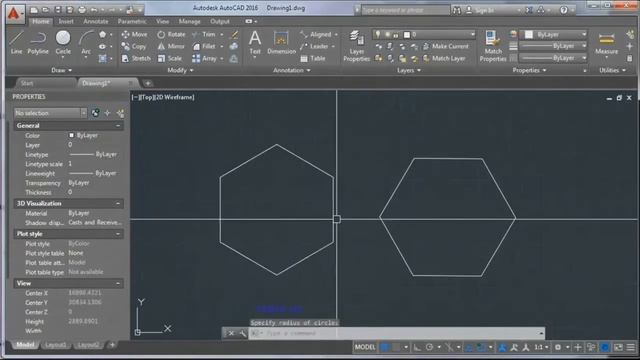Click the Move tool in Modify
This screenshot has height=360, width=640.
click(134, 35)
